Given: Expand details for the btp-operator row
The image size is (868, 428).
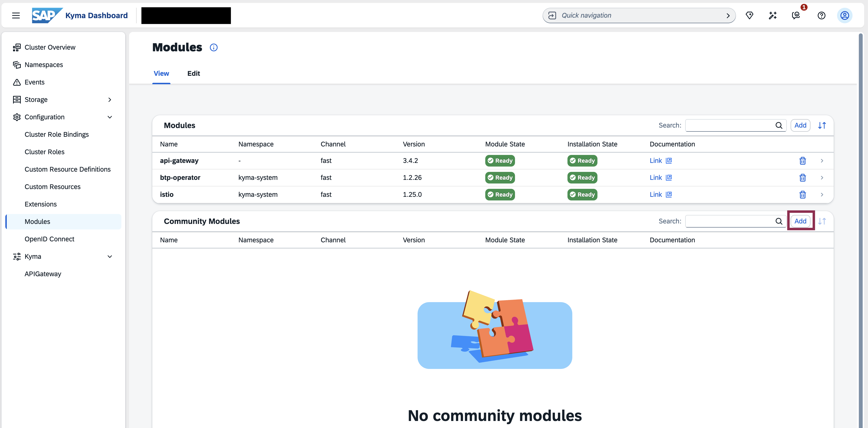Looking at the screenshot, I should click(822, 178).
